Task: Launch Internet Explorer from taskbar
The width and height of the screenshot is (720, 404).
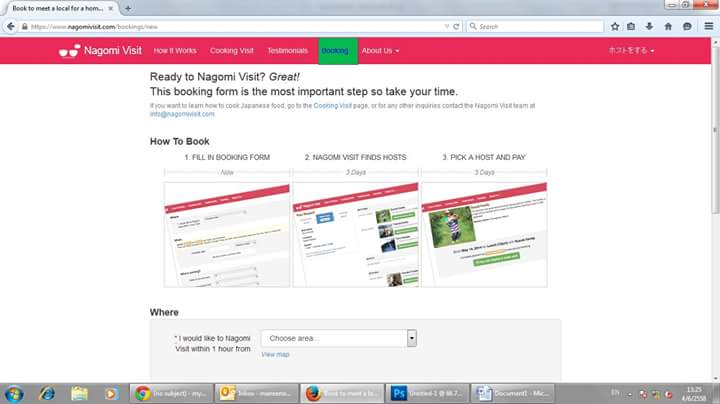Action: [x=46, y=394]
